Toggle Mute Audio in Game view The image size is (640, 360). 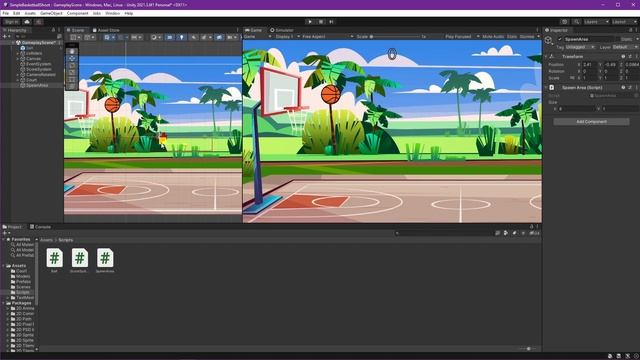pyautogui.click(x=493, y=36)
